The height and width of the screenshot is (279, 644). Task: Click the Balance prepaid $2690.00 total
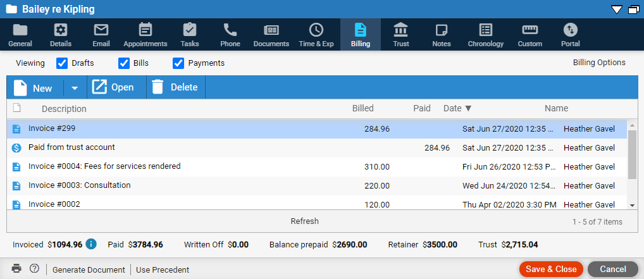click(x=318, y=245)
